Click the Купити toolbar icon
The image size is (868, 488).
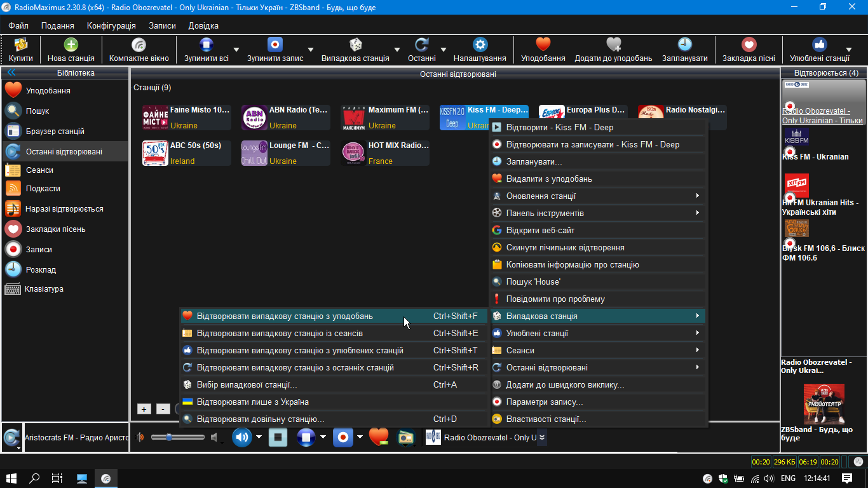[x=20, y=50]
